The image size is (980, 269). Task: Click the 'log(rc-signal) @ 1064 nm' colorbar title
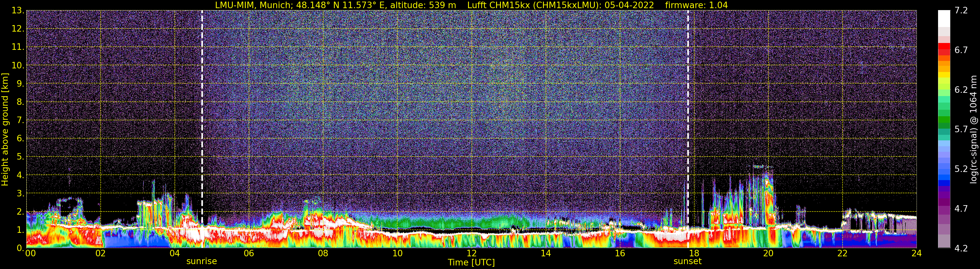point(973,130)
